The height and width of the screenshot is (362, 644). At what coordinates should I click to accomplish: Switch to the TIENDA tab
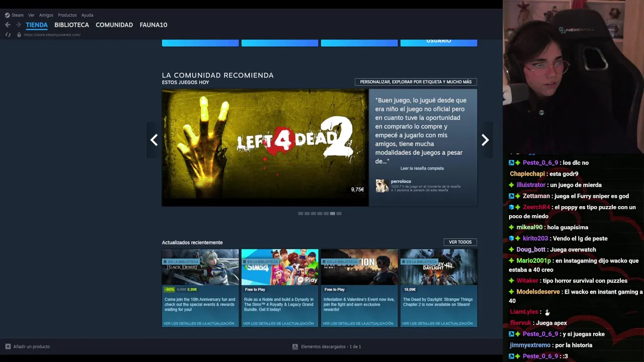[37, 25]
